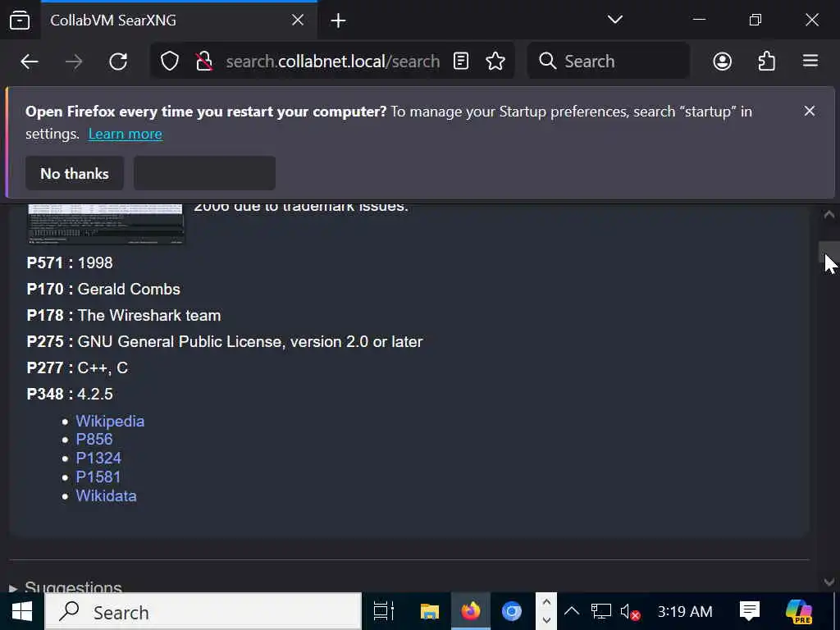Open Firefox View recent browsing icon
This screenshot has width=840, height=630.
click(x=20, y=21)
